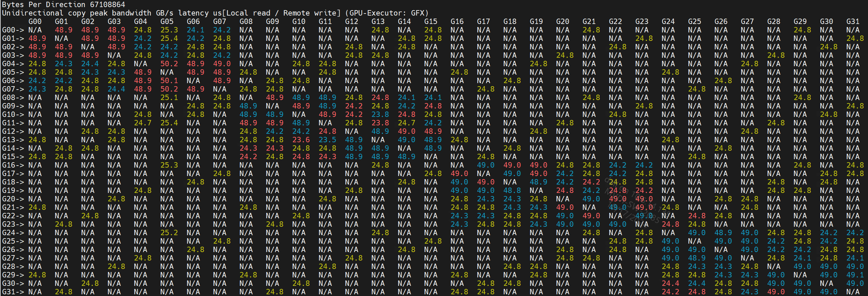Select the 49.1 value in row G29

pyautogui.click(x=855, y=275)
